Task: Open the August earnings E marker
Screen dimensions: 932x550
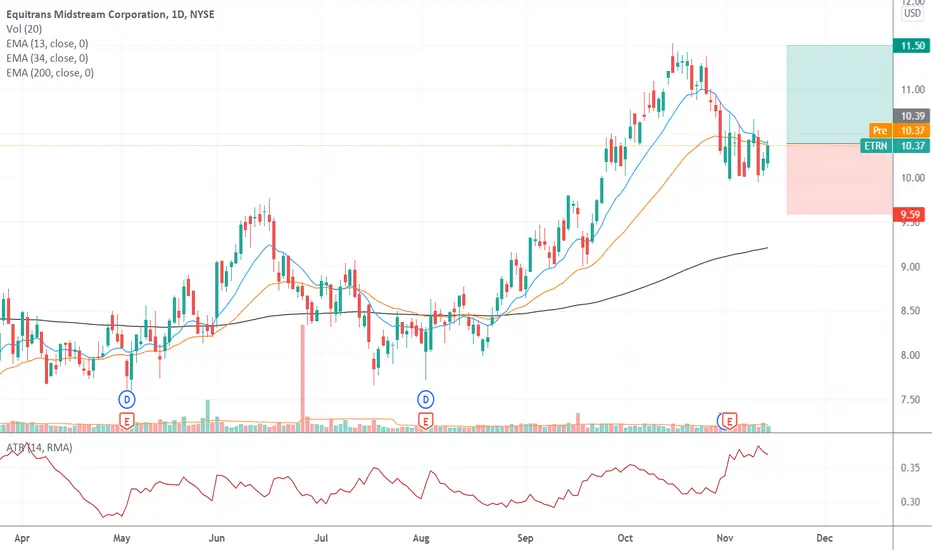Action: (425, 421)
